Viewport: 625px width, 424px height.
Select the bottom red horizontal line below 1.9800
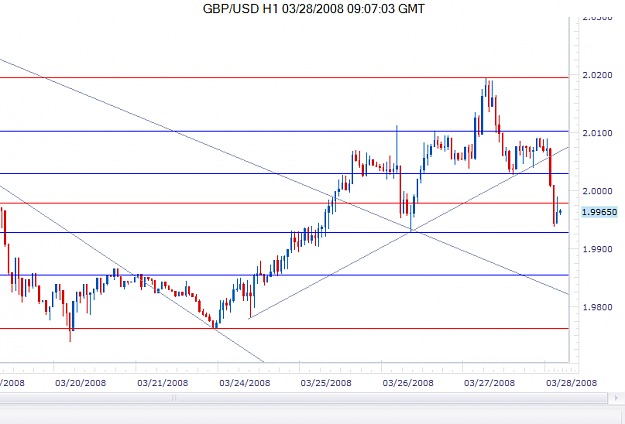coord(285,329)
